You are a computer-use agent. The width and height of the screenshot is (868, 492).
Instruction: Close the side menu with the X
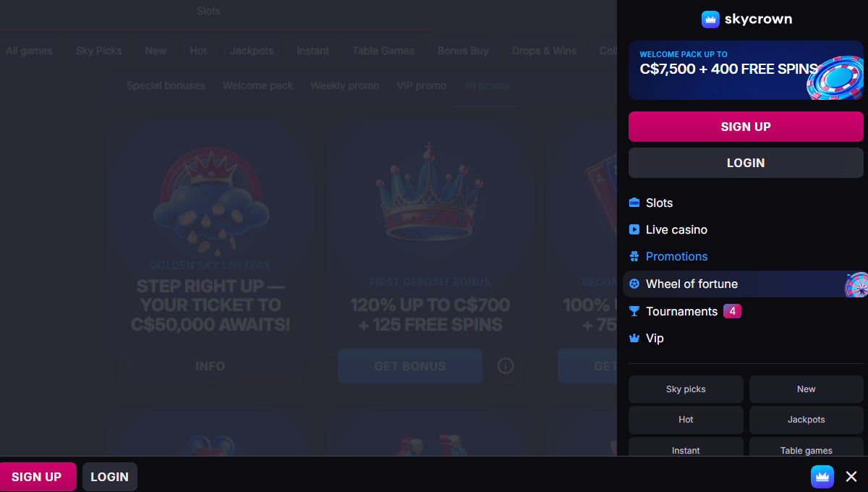click(x=851, y=477)
